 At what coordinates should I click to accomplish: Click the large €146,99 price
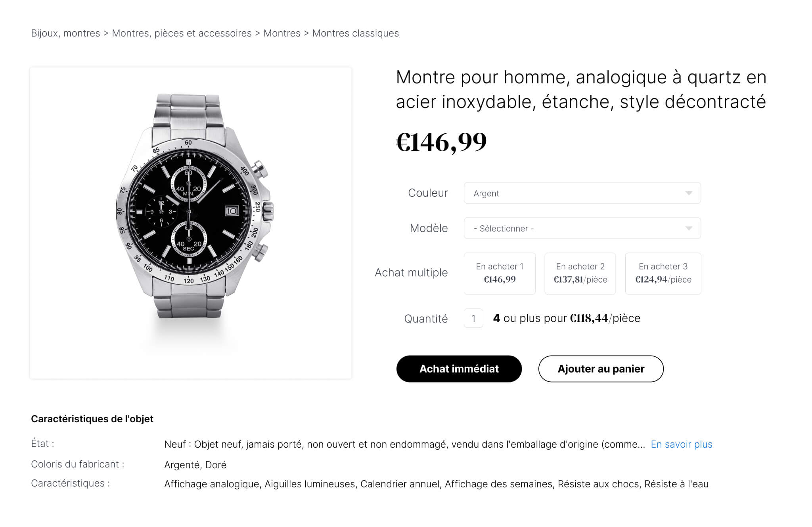(441, 142)
